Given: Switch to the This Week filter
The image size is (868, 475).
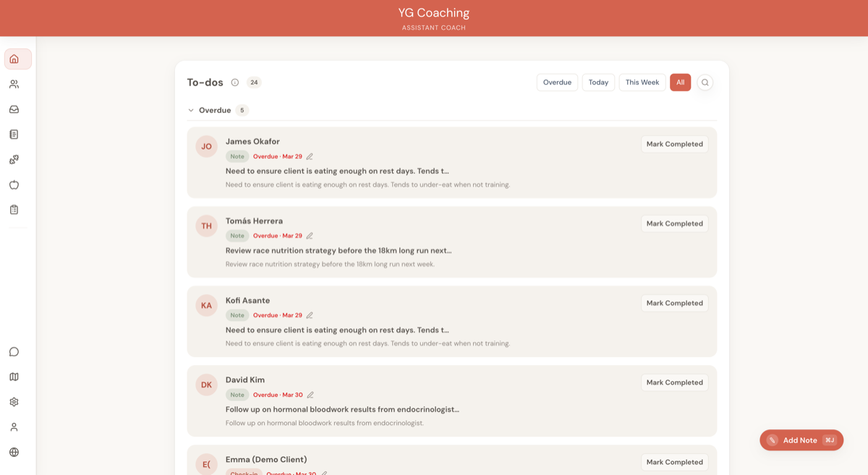Looking at the screenshot, I should (x=642, y=82).
